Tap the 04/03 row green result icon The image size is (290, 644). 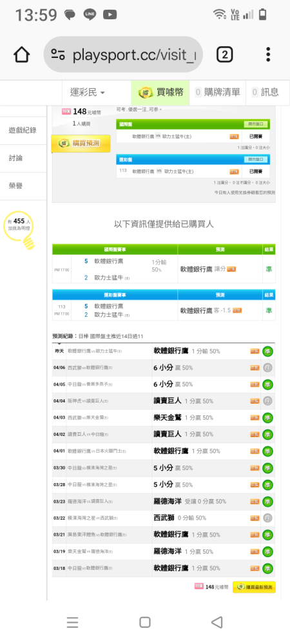click(268, 418)
